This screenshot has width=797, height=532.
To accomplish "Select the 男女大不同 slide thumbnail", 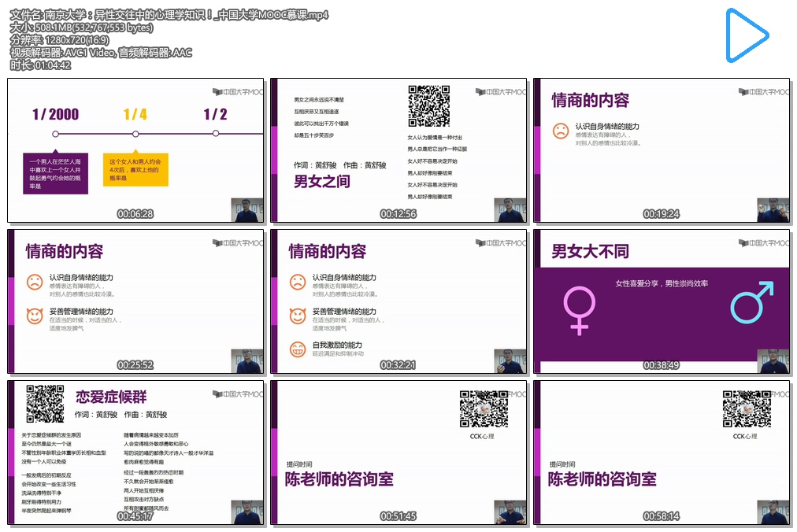I will pyautogui.click(x=661, y=301).
